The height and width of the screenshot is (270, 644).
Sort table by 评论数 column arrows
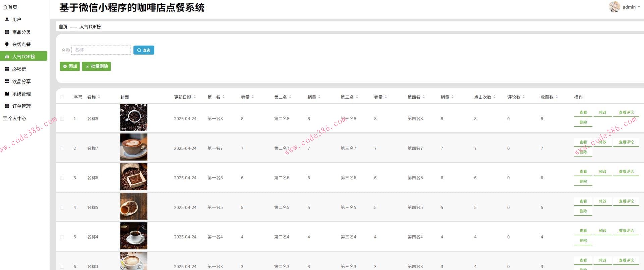pos(524,97)
